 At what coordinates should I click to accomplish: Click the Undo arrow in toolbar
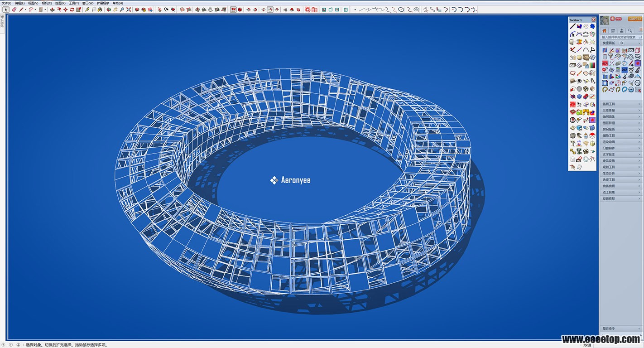(159, 10)
